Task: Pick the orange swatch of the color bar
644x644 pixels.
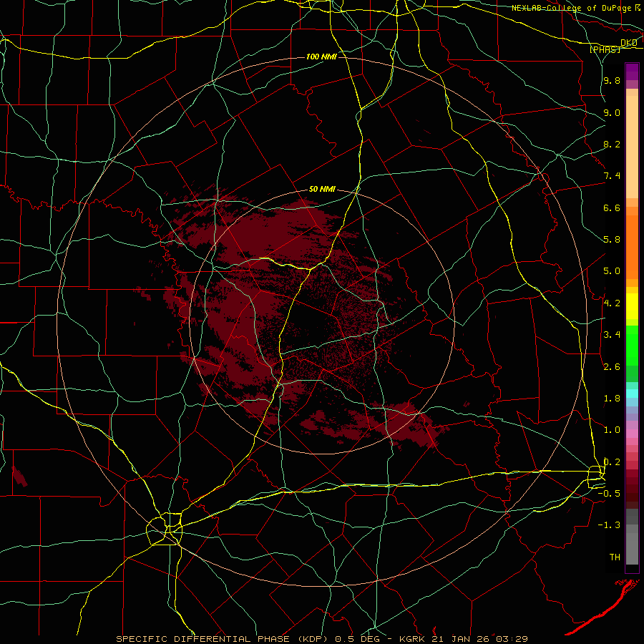Action: [x=632, y=246]
